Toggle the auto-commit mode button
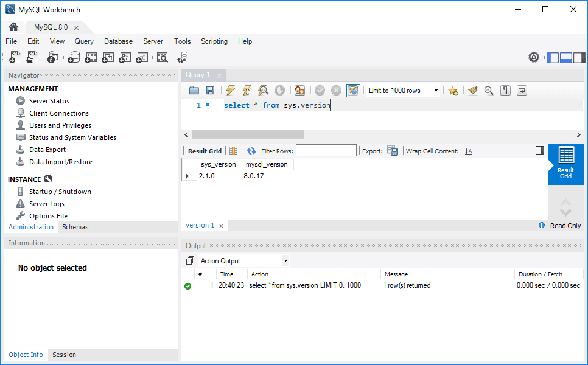The height and width of the screenshot is (365, 588). point(353,90)
